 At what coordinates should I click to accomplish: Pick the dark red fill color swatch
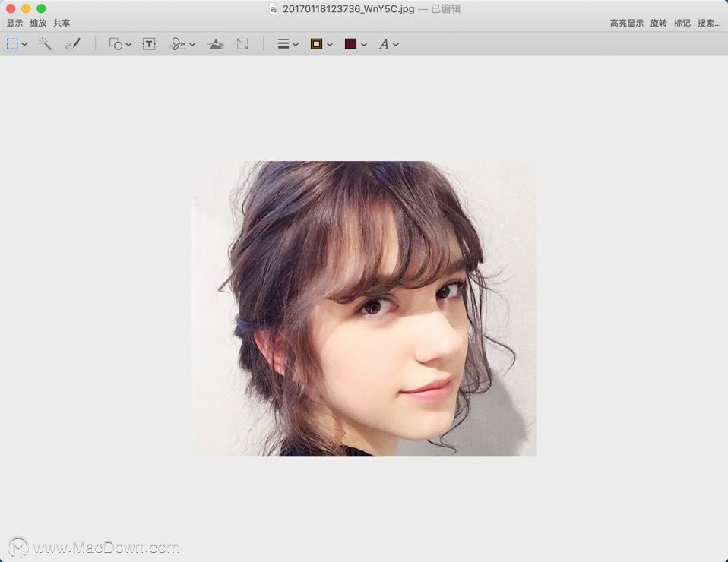coord(350,44)
